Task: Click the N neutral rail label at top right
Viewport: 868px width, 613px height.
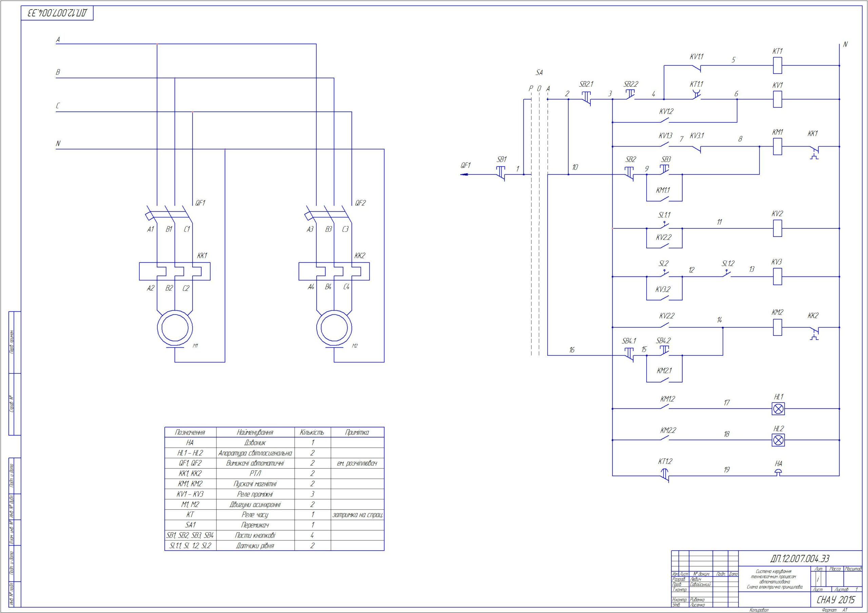Action: (x=845, y=44)
